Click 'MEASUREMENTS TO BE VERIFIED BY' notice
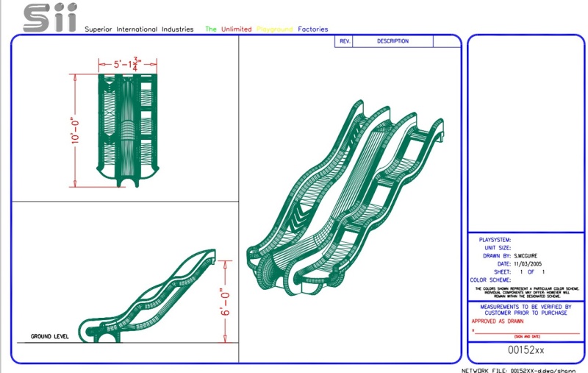 pyautogui.click(x=526, y=307)
